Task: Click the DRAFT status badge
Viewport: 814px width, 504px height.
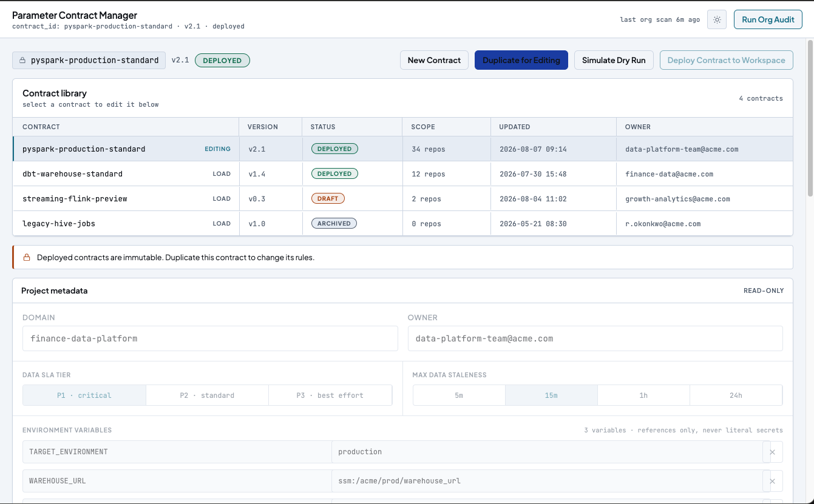Action: pyautogui.click(x=328, y=199)
